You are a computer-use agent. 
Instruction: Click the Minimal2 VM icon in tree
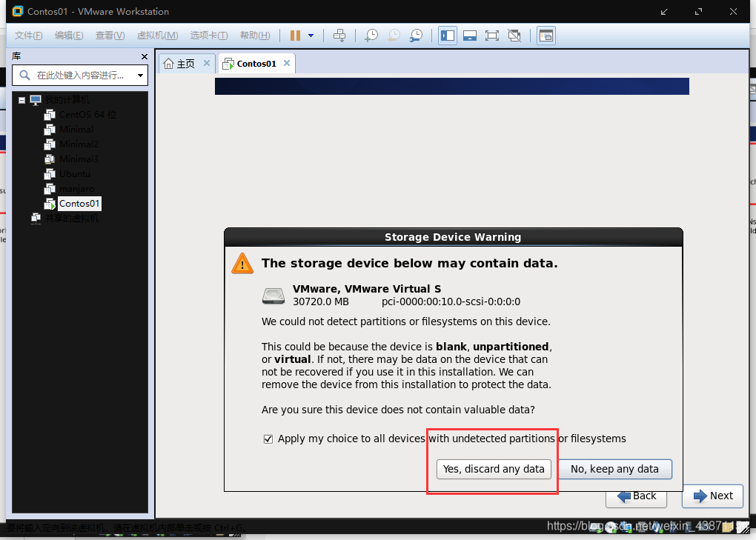coord(50,144)
